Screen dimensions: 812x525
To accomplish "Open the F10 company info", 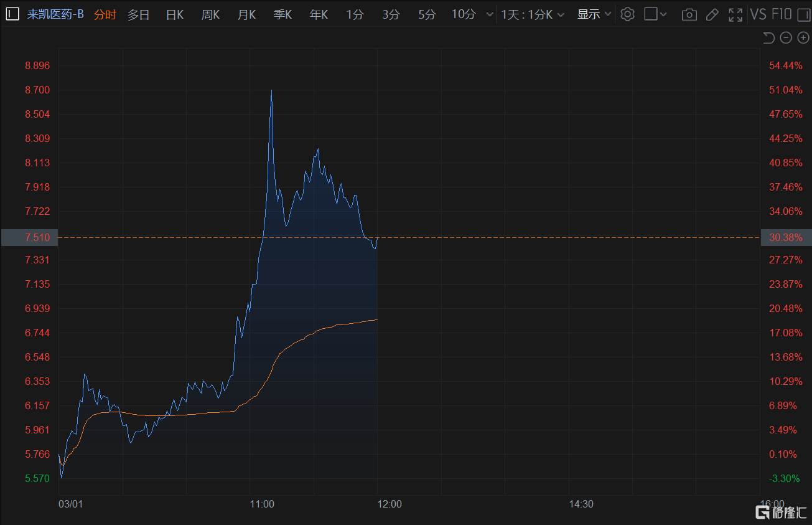I will pos(782,14).
